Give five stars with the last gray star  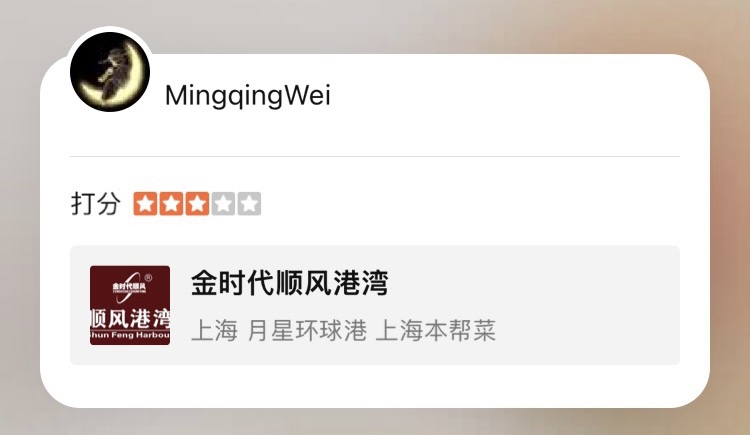pos(249,204)
